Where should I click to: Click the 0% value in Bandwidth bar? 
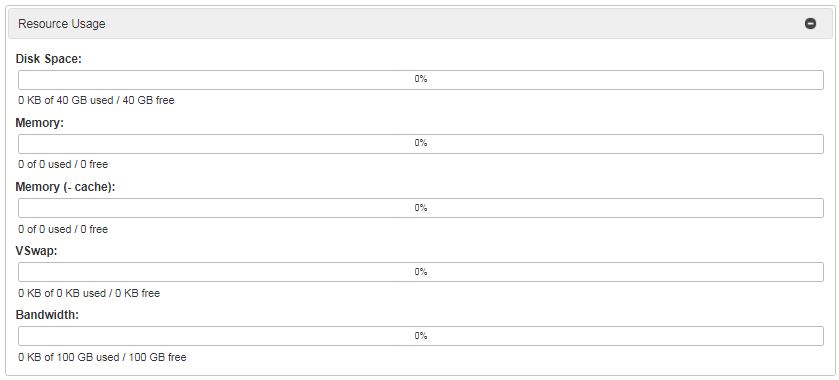tap(421, 336)
